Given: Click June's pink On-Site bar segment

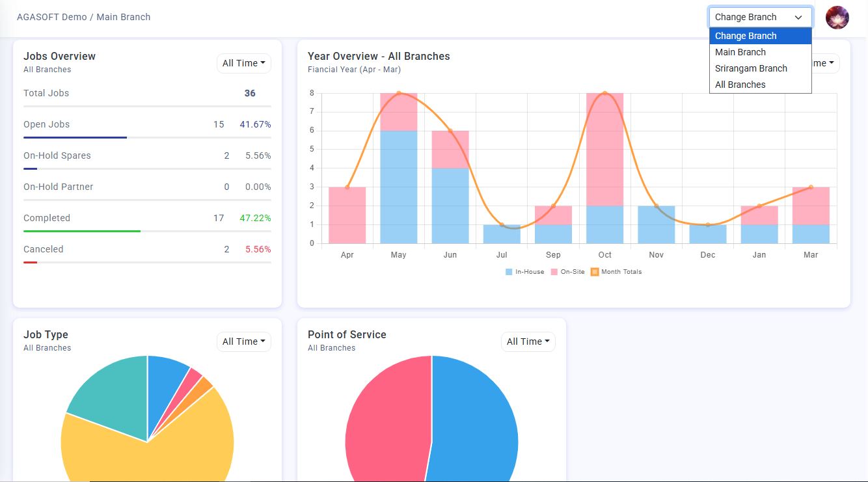Looking at the screenshot, I should [x=450, y=150].
